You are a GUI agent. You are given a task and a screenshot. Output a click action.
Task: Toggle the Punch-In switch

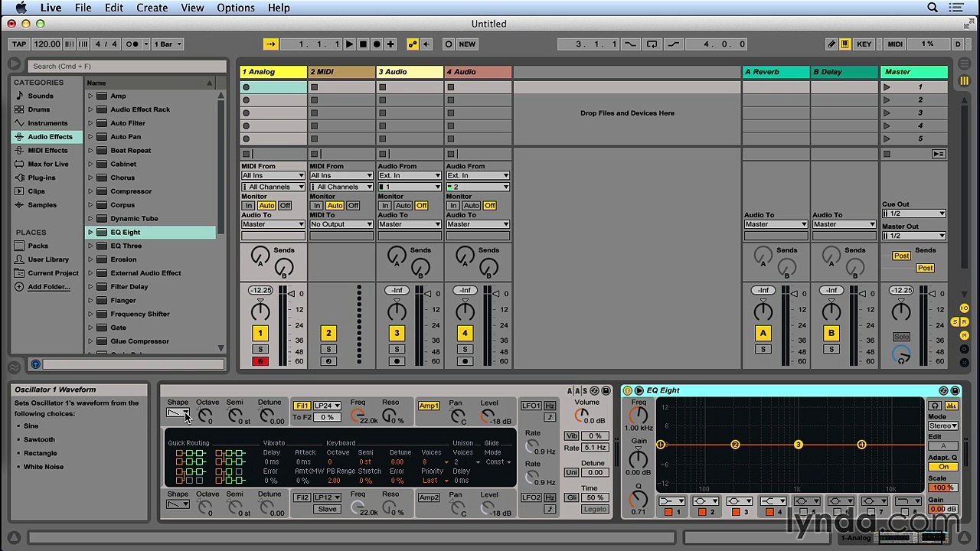click(x=630, y=44)
